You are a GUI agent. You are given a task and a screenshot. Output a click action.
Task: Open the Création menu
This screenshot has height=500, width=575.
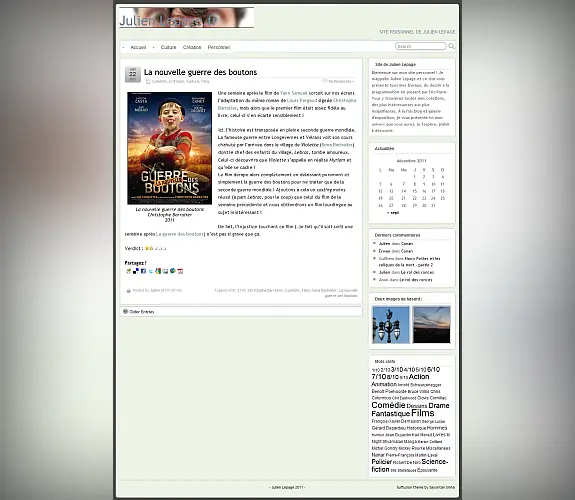tap(192, 47)
